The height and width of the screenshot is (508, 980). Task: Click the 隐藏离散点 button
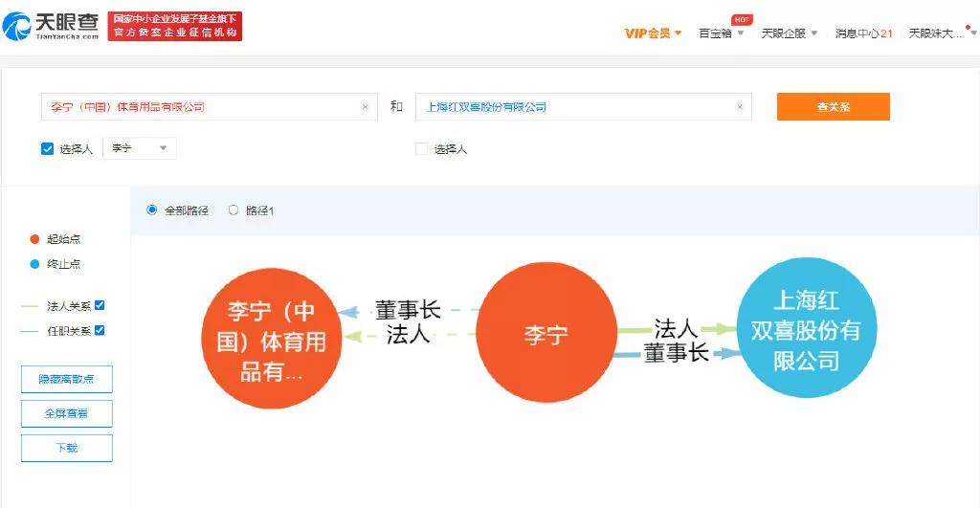coord(67,379)
